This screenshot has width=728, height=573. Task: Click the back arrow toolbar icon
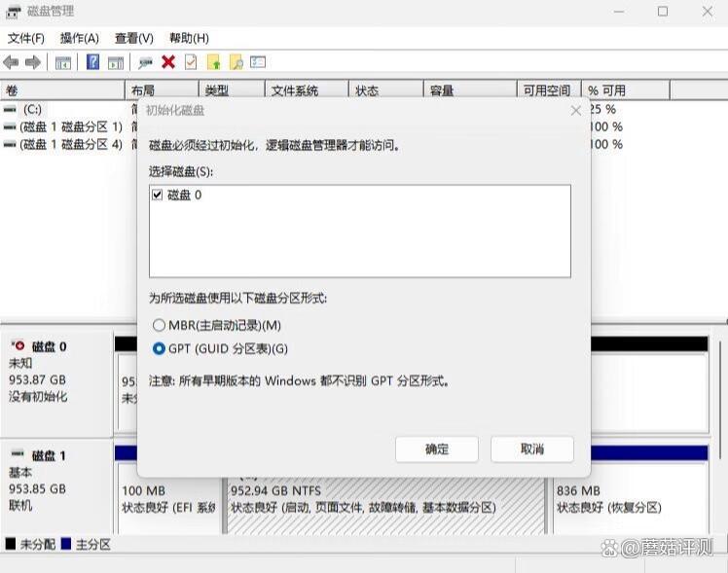point(12,62)
